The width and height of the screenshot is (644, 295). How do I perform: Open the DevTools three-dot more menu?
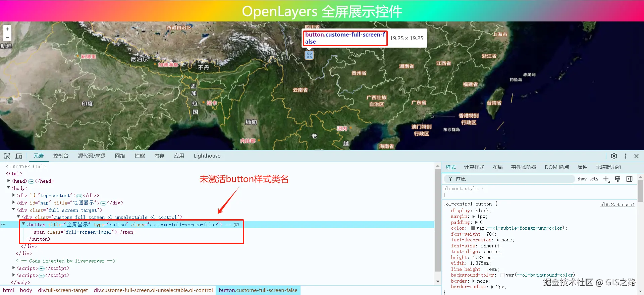point(626,156)
